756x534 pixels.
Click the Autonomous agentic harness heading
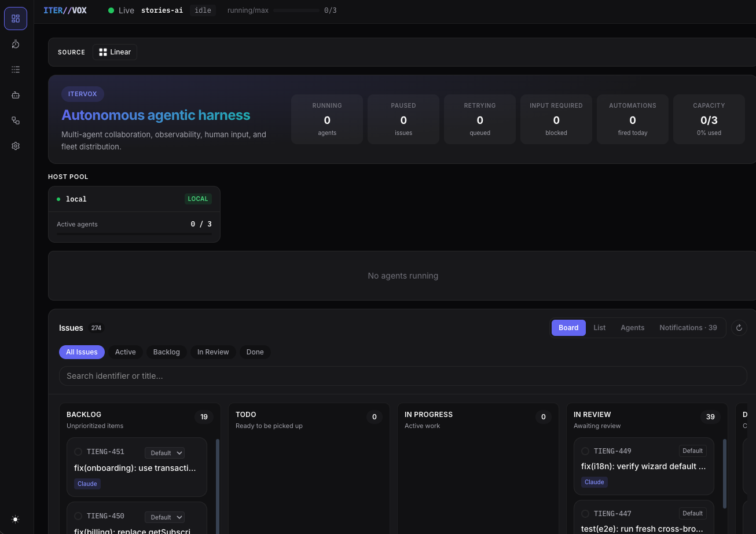point(156,115)
